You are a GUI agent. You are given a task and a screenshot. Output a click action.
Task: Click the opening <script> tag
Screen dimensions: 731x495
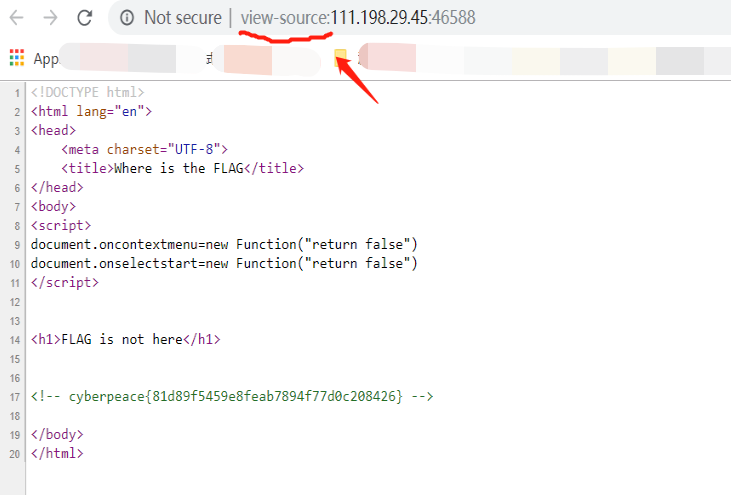(61, 226)
